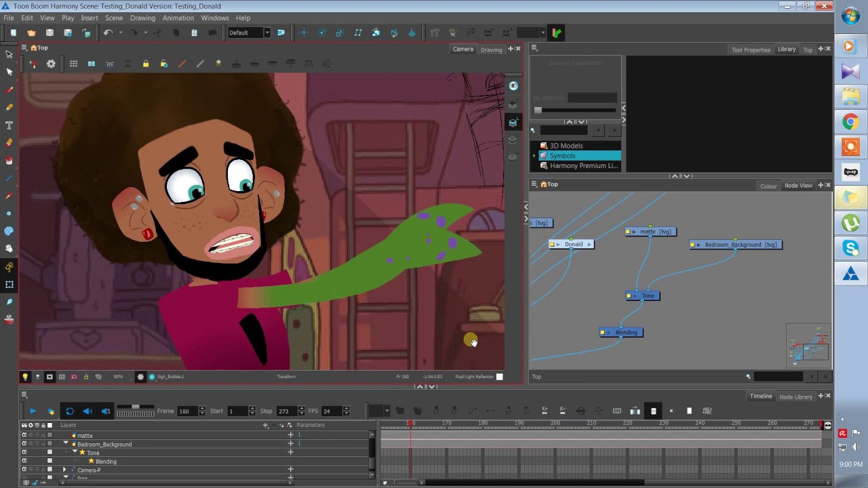Open the File menu
868x488 pixels.
[9, 18]
